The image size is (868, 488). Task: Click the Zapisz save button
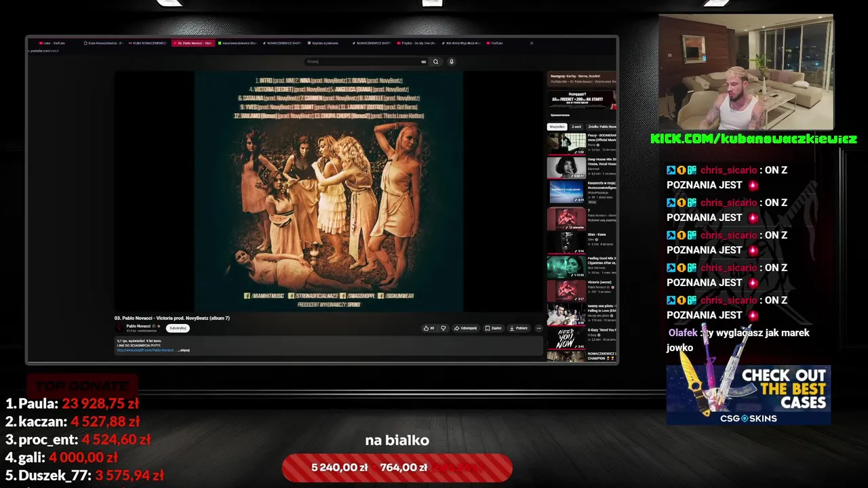[494, 328]
